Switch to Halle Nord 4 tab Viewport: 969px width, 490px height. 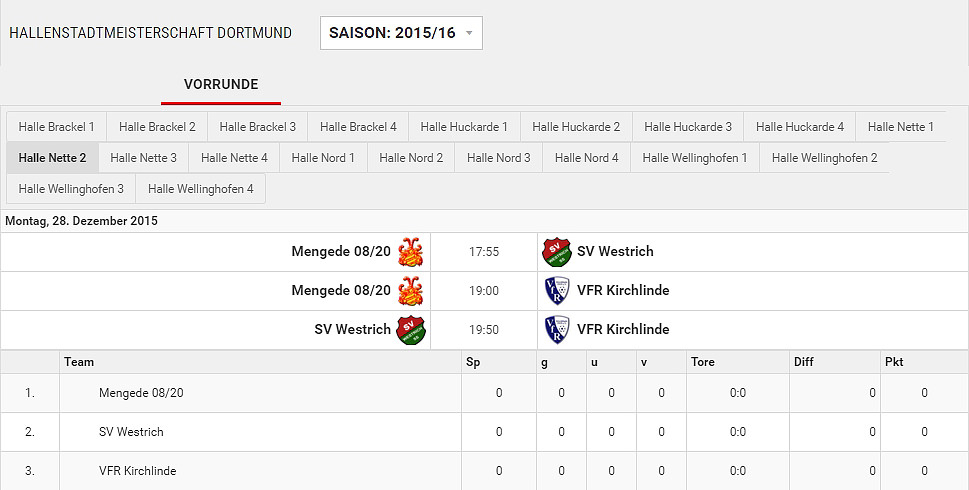pos(586,158)
